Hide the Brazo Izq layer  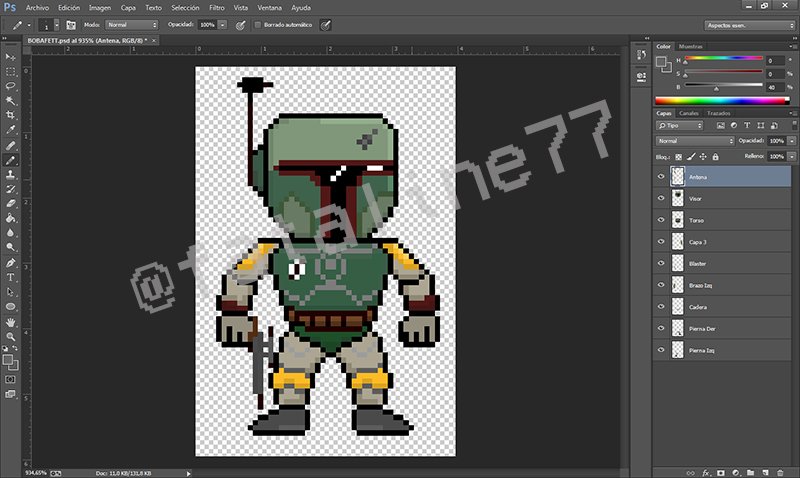tap(661, 285)
